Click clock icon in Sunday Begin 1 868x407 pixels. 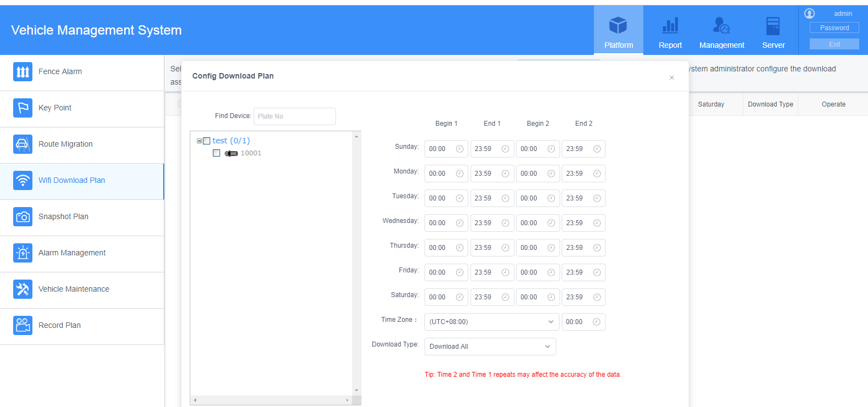[460, 149]
